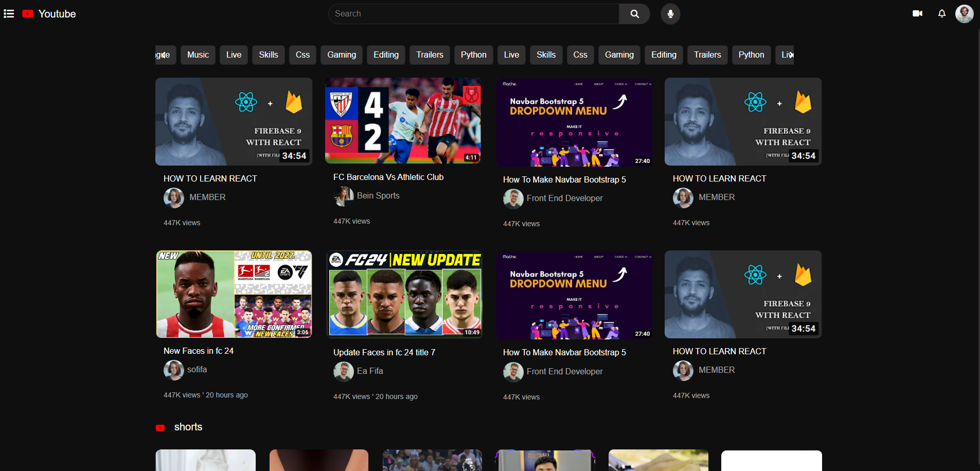
Task: Click the red YouTube logo icon
Action: [x=28, y=14]
